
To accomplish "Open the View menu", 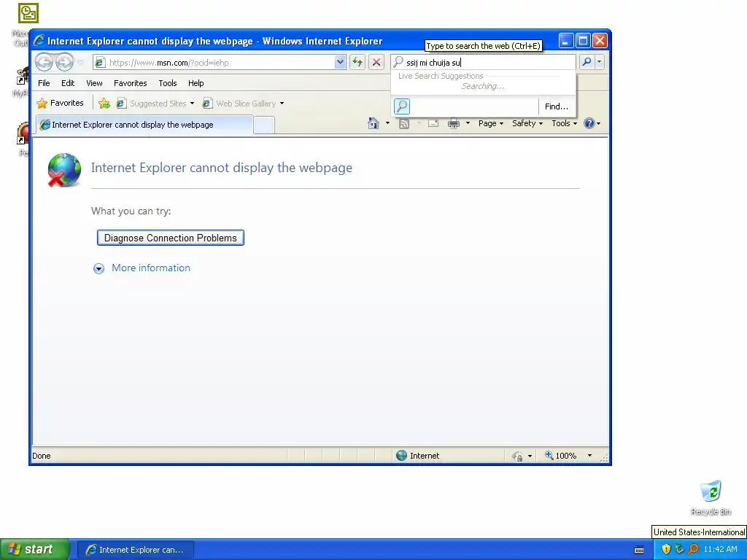I will 94,83.
